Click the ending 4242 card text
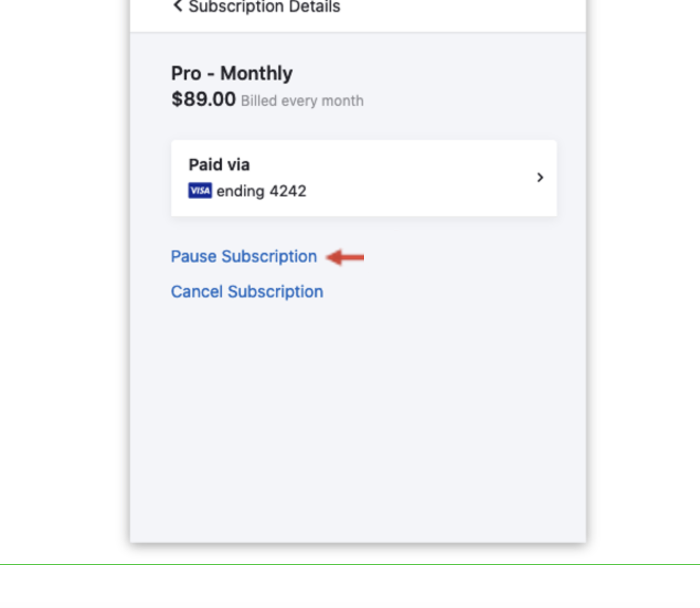The height and width of the screenshot is (608, 700). (261, 191)
